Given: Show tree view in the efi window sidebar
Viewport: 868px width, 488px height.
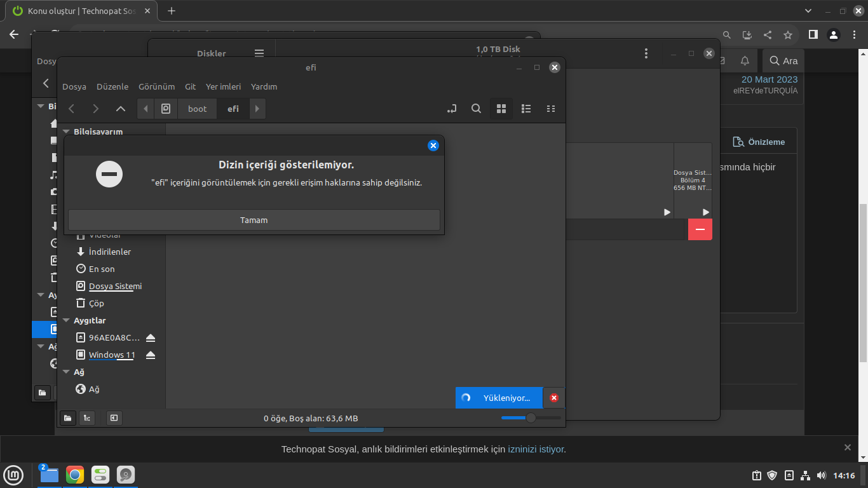Looking at the screenshot, I should [86, 418].
